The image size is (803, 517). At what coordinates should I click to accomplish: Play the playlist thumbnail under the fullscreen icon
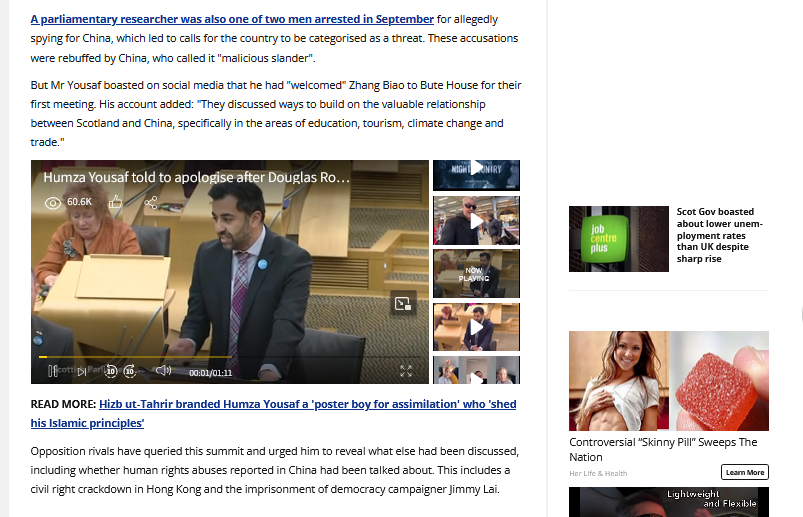tap(476, 370)
